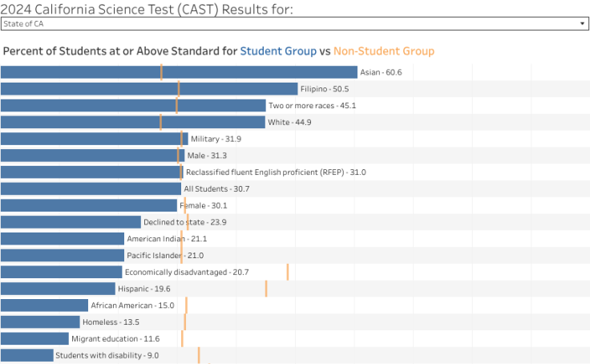Open the State of CA dropdown
The height and width of the screenshot is (364, 590).
click(289, 24)
